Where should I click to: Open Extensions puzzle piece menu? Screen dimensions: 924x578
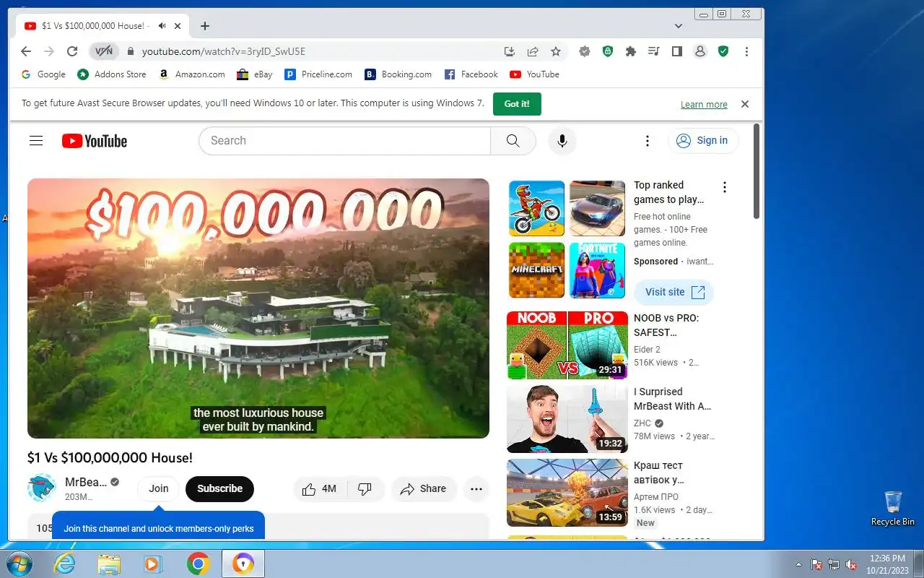tap(631, 51)
